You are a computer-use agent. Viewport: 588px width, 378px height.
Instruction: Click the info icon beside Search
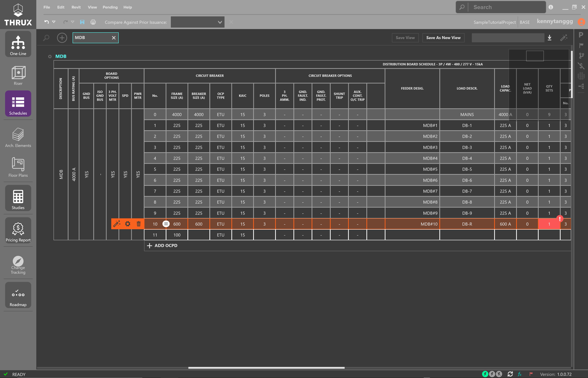point(551,7)
